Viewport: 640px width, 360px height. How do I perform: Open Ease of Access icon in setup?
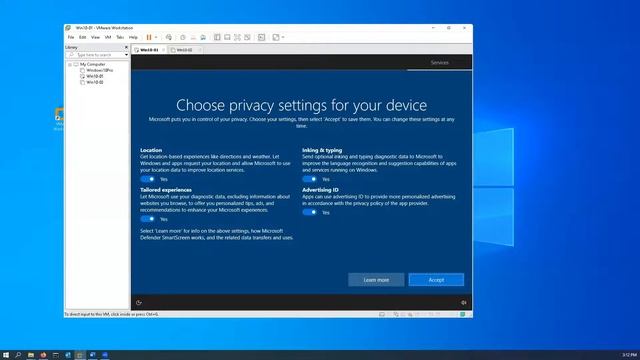click(139, 302)
